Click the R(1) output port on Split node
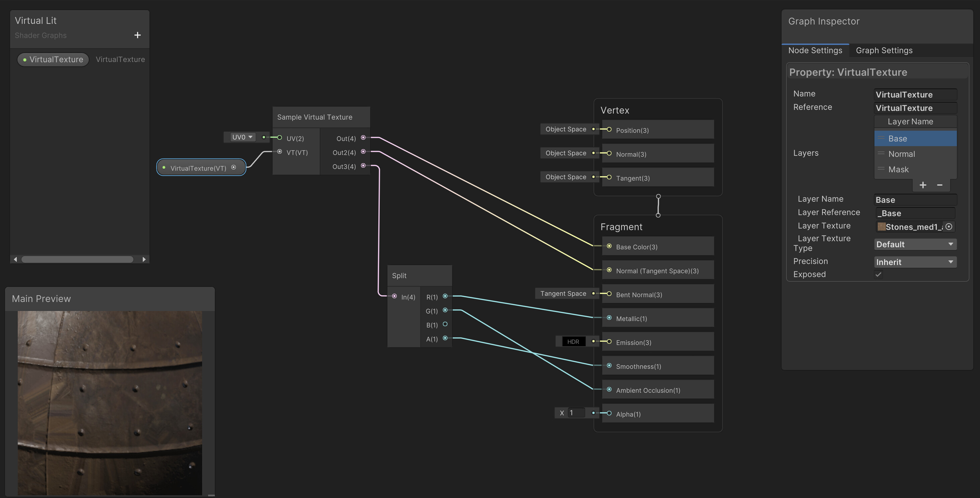The image size is (980, 498). click(x=445, y=297)
